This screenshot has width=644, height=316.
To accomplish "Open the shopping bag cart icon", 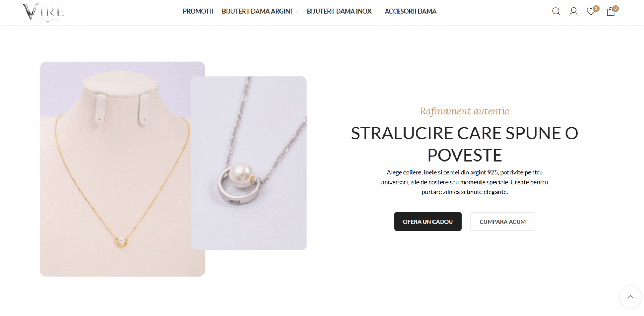I will pos(611,12).
